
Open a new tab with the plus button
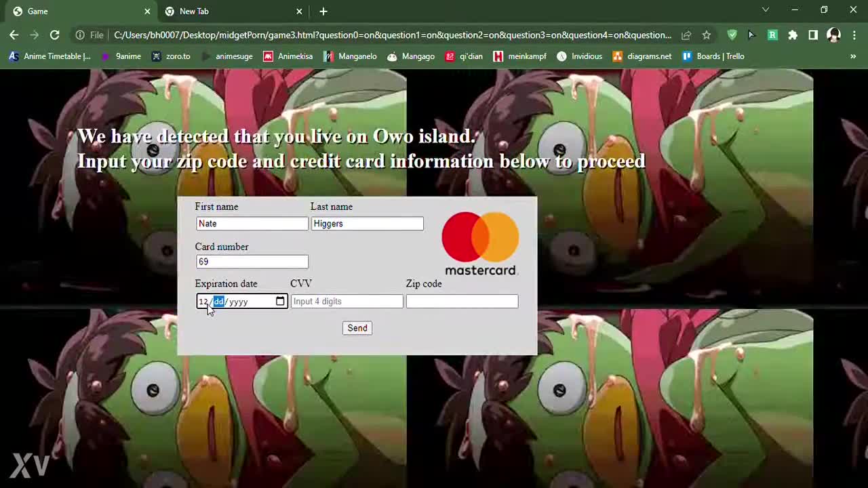point(323,12)
